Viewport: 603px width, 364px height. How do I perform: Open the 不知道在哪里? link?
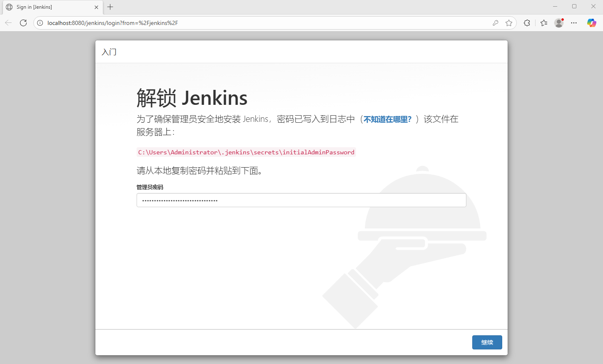(387, 119)
